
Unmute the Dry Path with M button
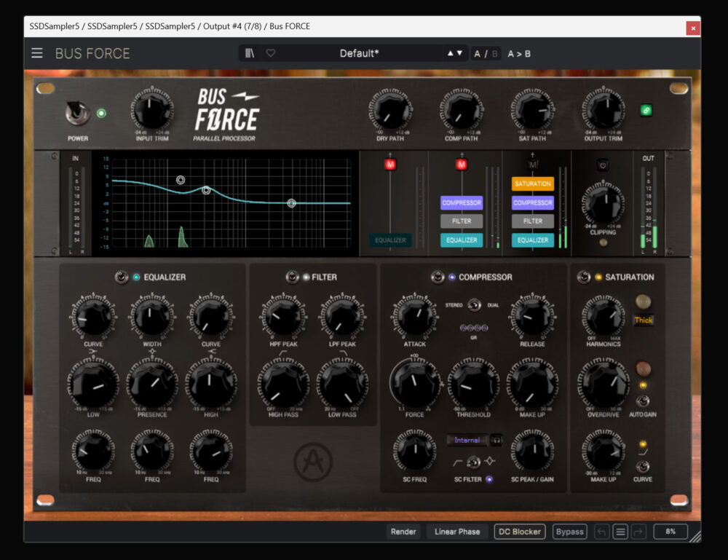(x=390, y=165)
